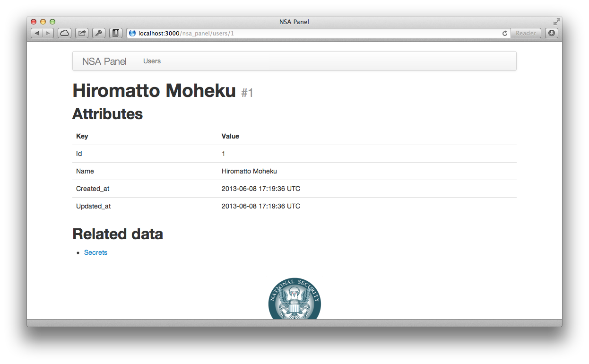Click the Related data heading
The width and height of the screenshot is (589, 364).
click(x=118, y=234)
